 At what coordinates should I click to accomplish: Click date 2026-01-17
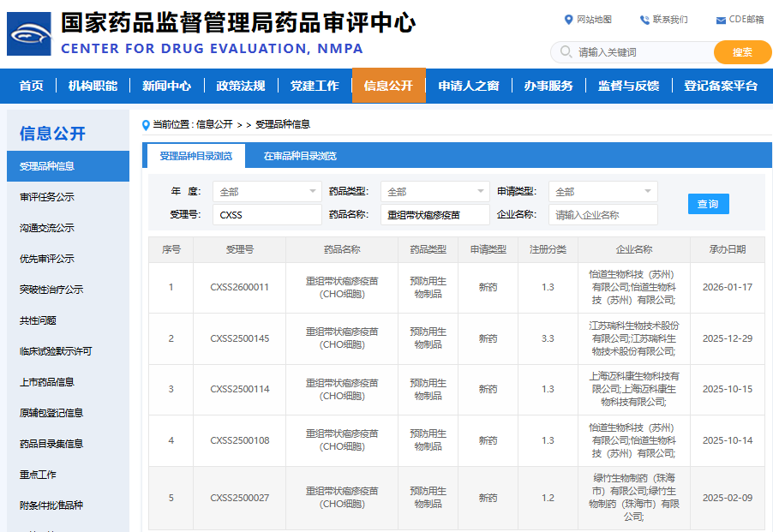pyautogui.click(x=728, y=287)
